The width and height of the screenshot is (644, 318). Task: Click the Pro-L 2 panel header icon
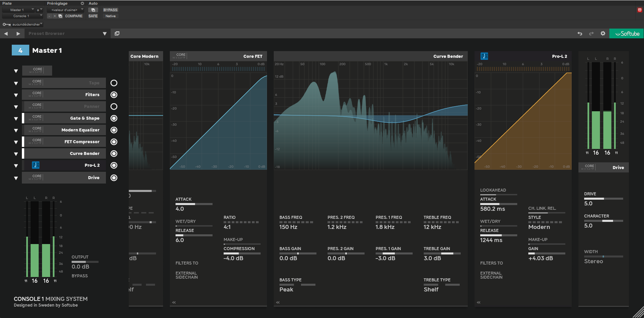(484, 56)
